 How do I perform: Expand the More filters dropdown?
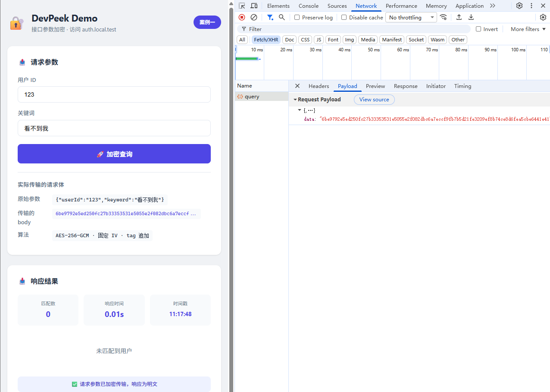[528, 29]
